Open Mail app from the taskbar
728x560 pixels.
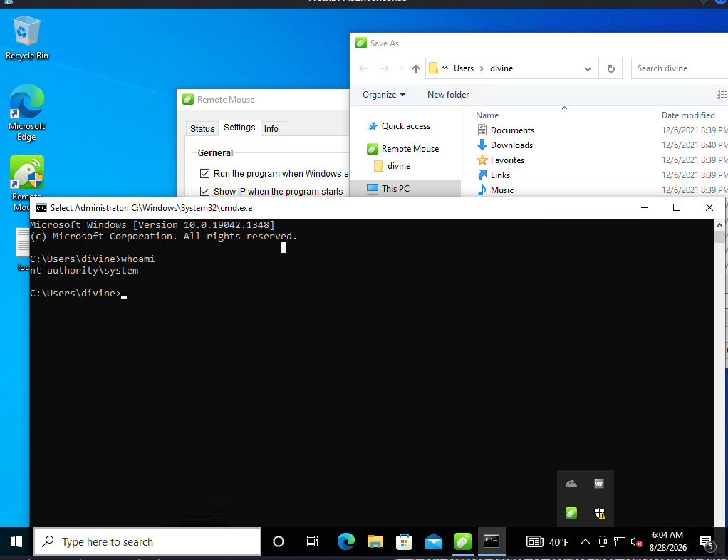tap(434, 542)
